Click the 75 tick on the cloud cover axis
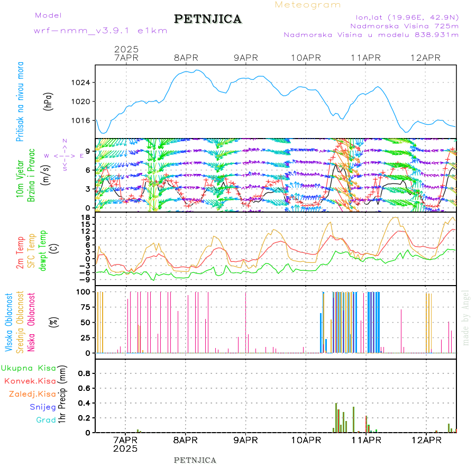The width and height of the screenshot is (476, 476). click(x=86, y=307)
